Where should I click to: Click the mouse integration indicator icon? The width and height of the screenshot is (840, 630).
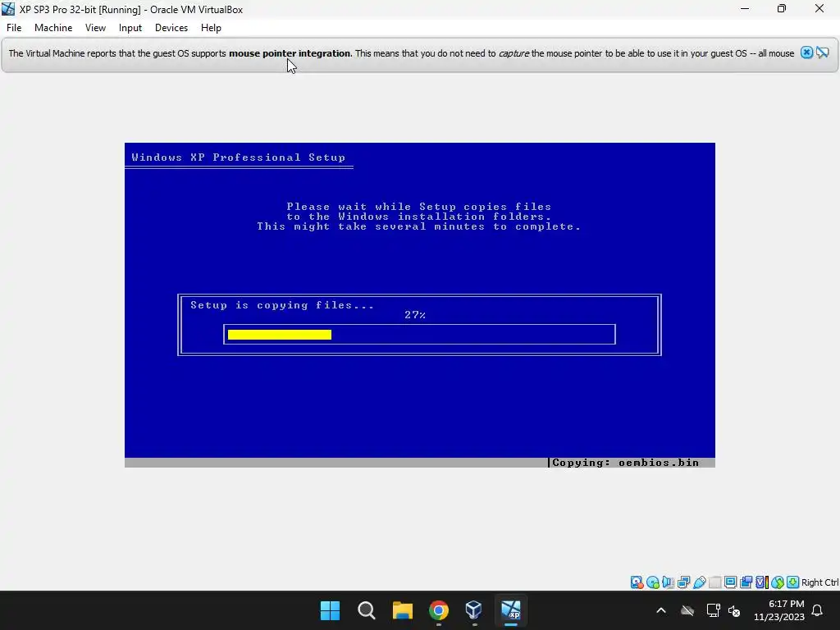[778, 582]
